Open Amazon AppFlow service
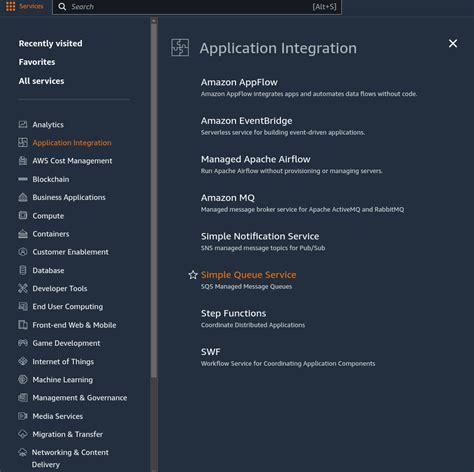The image size is (474, 472). coord(239,82)
